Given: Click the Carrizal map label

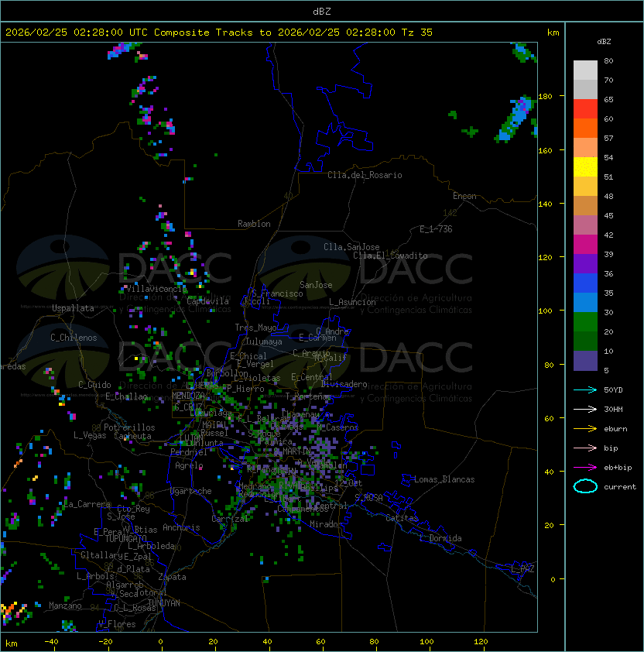Looking at the screenshot, I should click(230, 519).
